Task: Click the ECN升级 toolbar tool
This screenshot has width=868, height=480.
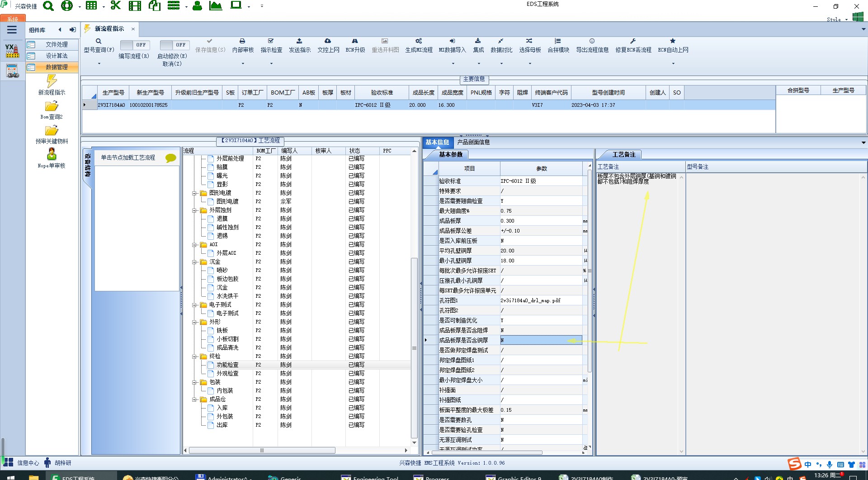Action: click(355, 46)
